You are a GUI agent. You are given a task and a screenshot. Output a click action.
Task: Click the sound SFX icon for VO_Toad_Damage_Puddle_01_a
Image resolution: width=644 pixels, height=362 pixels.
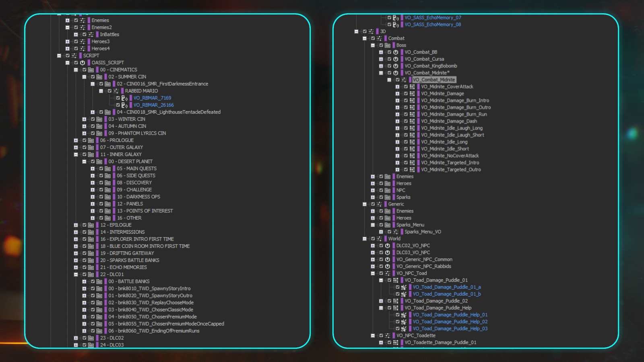(404, 287)
